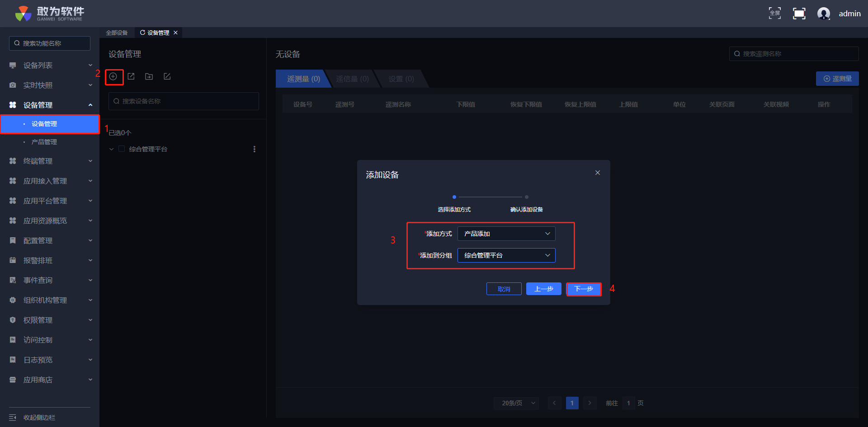This screenshot has height=427, width=868.
Task: Click the move-to-folder icon in toolbar
Action: (x=149, y=76)
